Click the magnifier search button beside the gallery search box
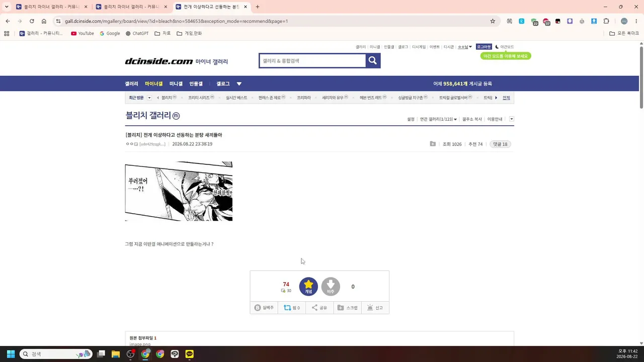644x362 pixels. point(373,61)
